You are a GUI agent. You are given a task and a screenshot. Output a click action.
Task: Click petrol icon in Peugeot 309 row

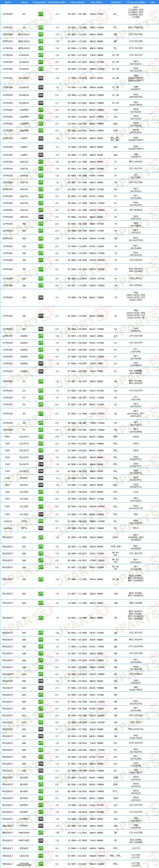(x=40, y=579)
